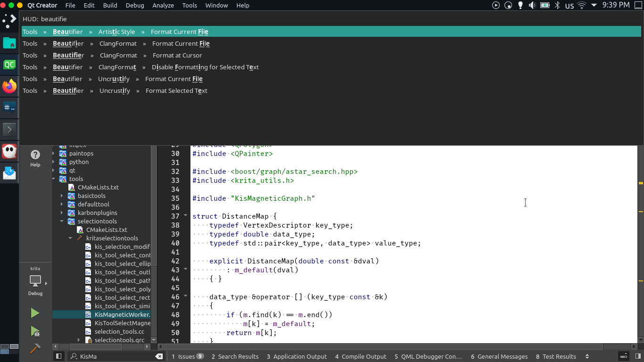Open the terminal arrow dock icon
The height and width of the screenshot is (362, 644).
[x=9, y=129]
